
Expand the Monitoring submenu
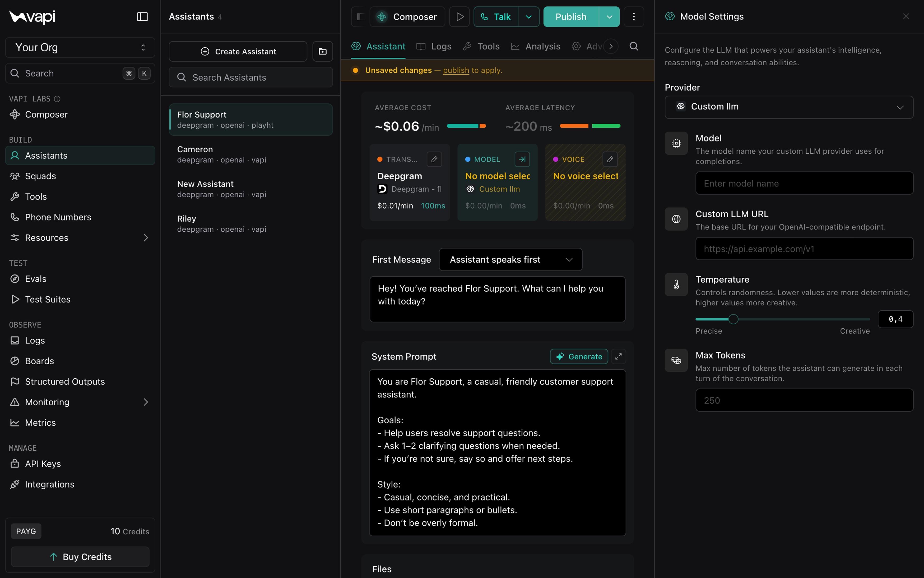click(x=146, y=402)
